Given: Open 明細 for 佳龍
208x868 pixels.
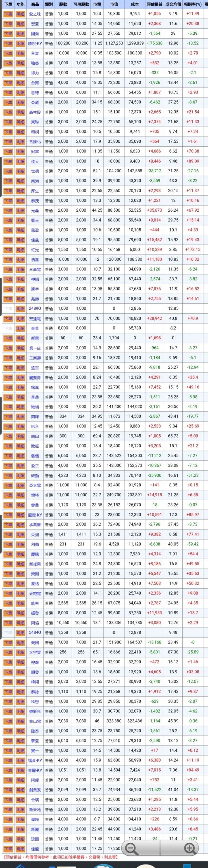Looking at the screenshot, I should pos(20,849).
